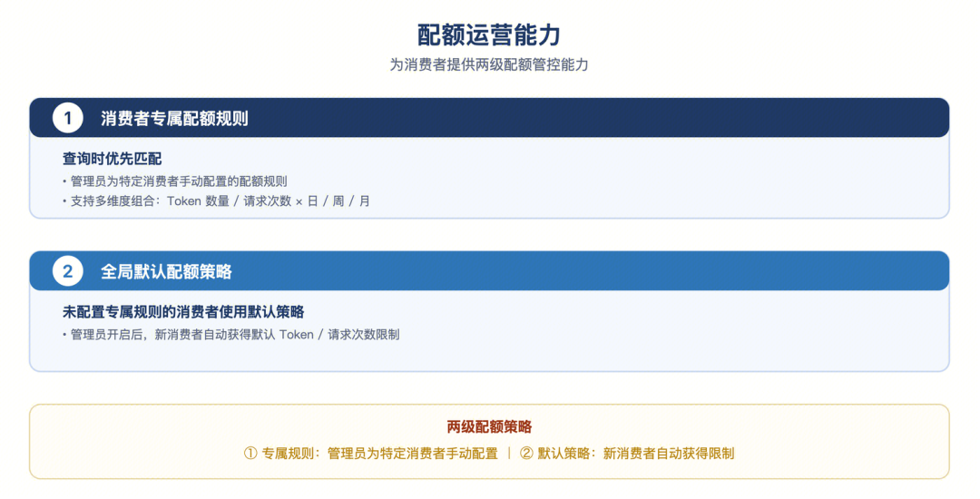
Task: Click the title 配额运营能力
Action: [489, 35]
